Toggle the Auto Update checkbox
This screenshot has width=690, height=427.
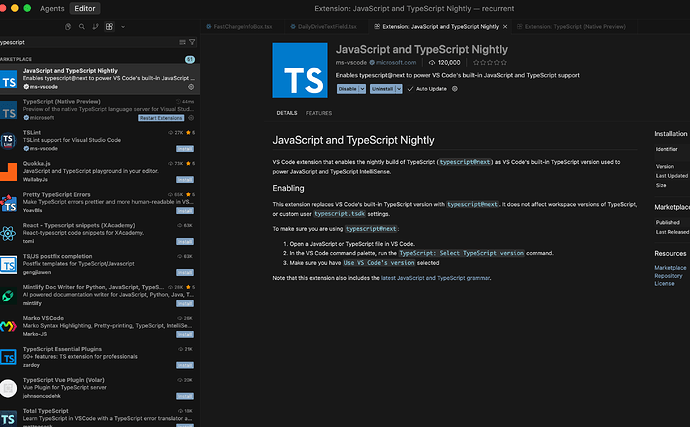[x=410, y=89]
